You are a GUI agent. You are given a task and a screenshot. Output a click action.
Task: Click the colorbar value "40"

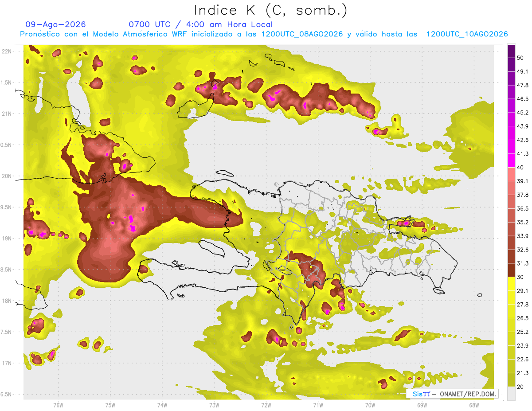click(520, 168)
